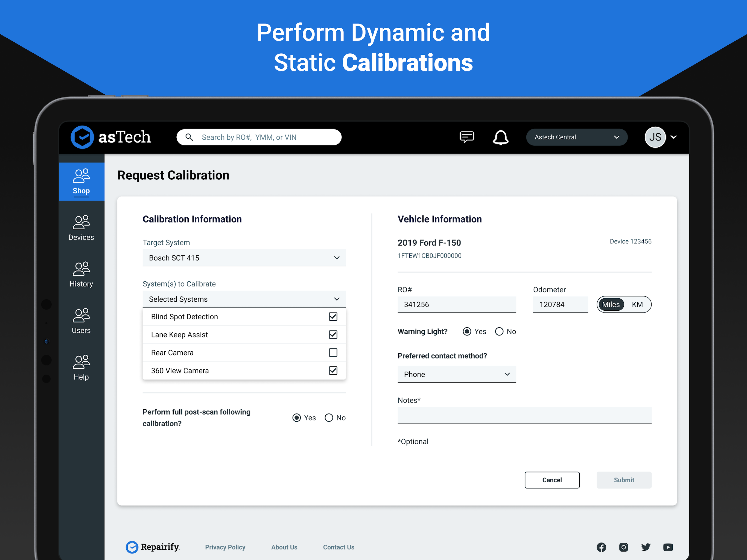Click the Notes input field
This screenshot has height=560, width=747.
pyautogui.click(x=524, y=415)
